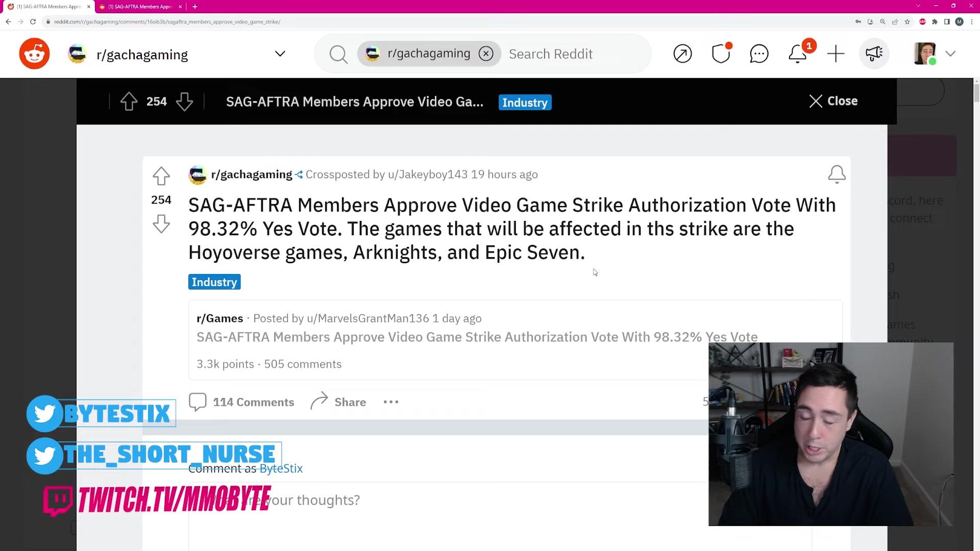Viewport: 980px width, 551px height.
Task: Go to the Reddit home logo
Action: [x=34, y=54]
